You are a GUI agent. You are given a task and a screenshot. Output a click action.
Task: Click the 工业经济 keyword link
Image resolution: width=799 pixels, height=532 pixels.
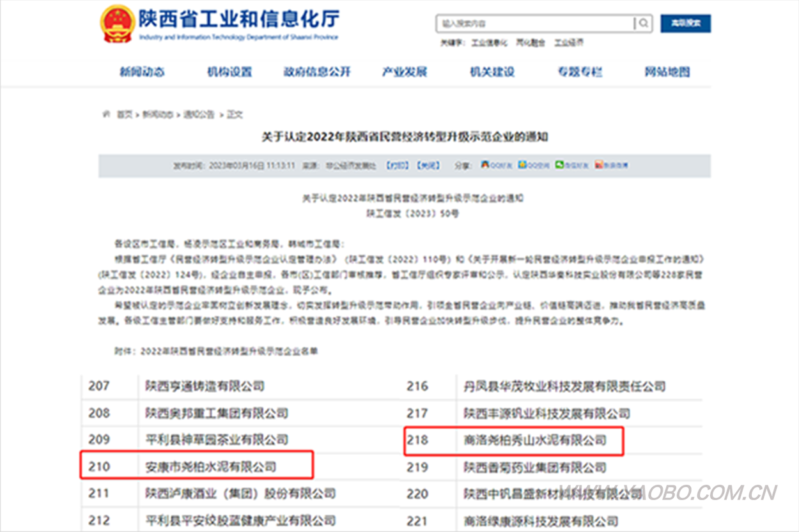pos(568,43)
